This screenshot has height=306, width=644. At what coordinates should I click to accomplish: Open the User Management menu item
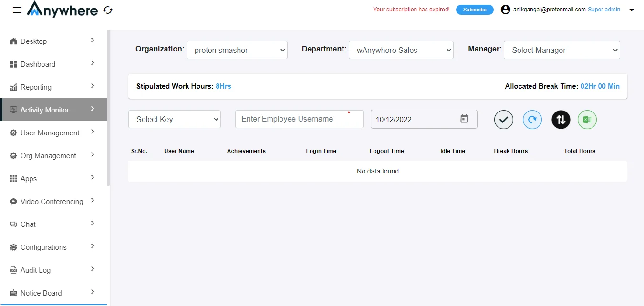click(53, 133)
